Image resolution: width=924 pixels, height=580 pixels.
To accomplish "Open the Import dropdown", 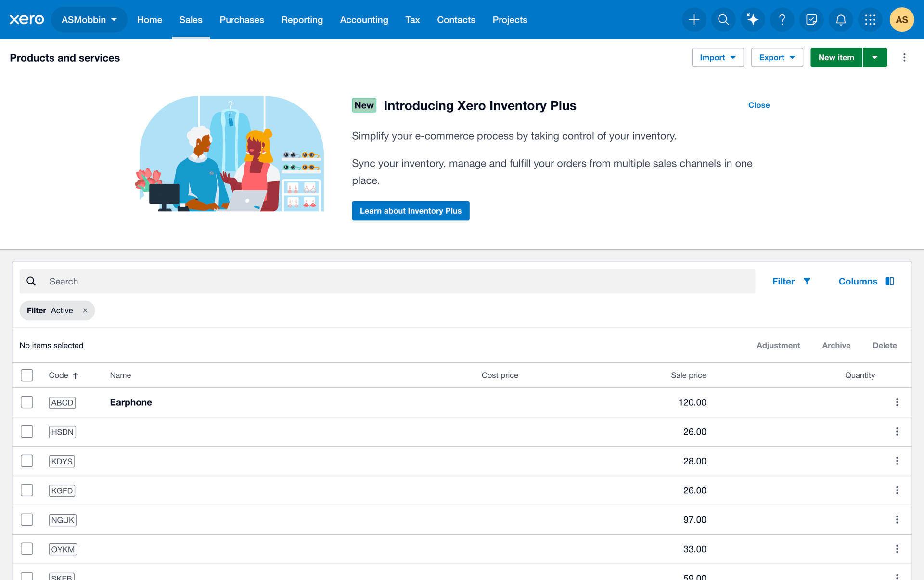I will tap(718, 57).
